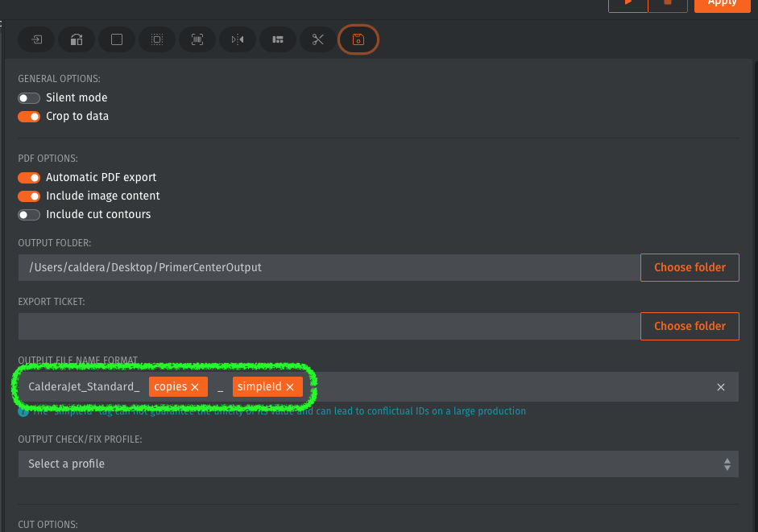Disable Crop to data
Image resolution: width=758 pixels, height=532 pixels.
coord(29,116)
